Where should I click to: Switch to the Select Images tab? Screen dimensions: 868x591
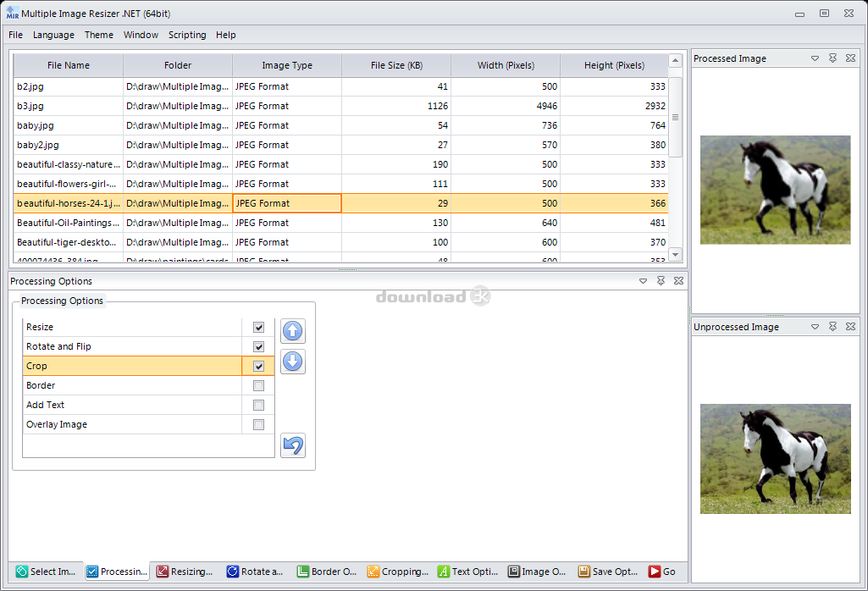tap(47, 572)
